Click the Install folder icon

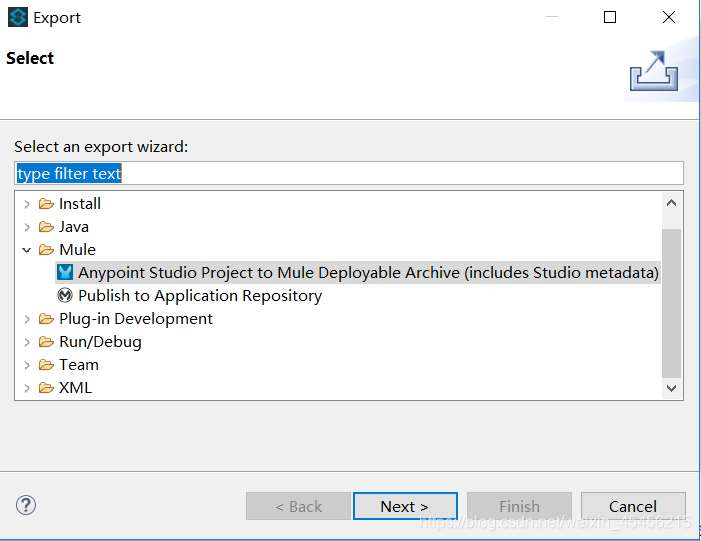click(46, 204)
